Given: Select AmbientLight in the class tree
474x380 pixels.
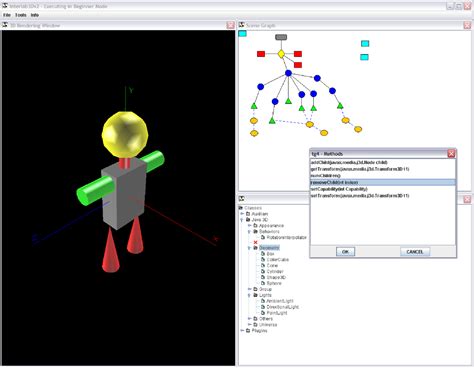Looking at the screenshot, I should tap(280, 301).
